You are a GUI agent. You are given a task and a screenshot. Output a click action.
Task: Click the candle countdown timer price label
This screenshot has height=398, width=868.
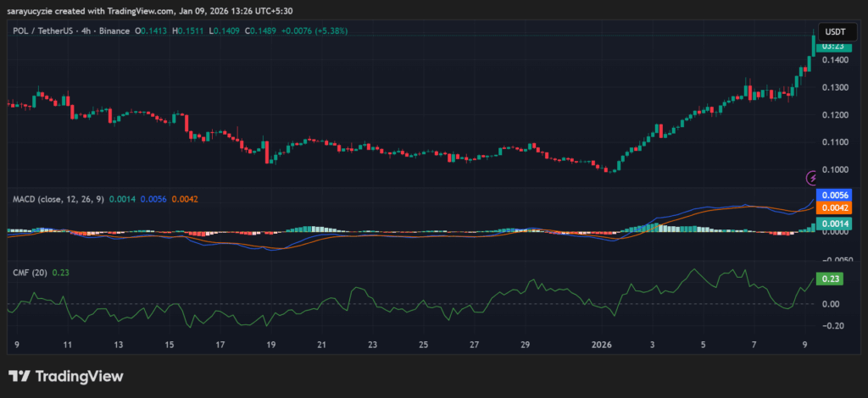pyautogui.click(x=833, y=46)
